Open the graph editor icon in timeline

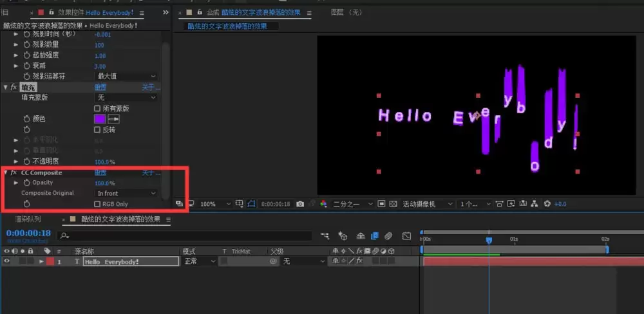(x=406, y=236)
